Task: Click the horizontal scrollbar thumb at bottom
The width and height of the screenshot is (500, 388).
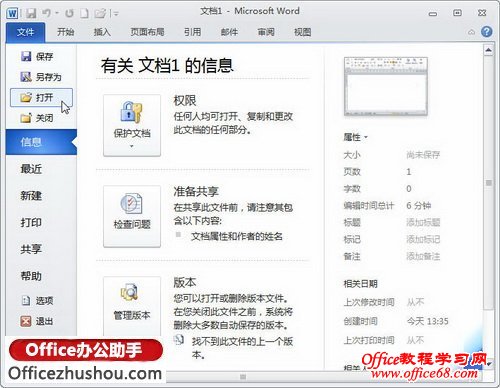Action: coord(243,377)
